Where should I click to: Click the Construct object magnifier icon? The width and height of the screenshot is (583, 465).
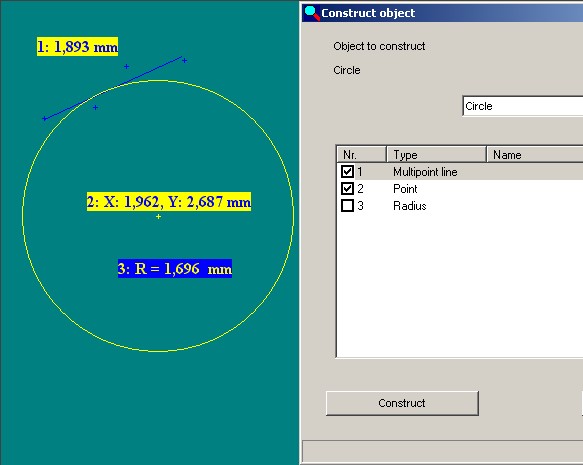312,13
